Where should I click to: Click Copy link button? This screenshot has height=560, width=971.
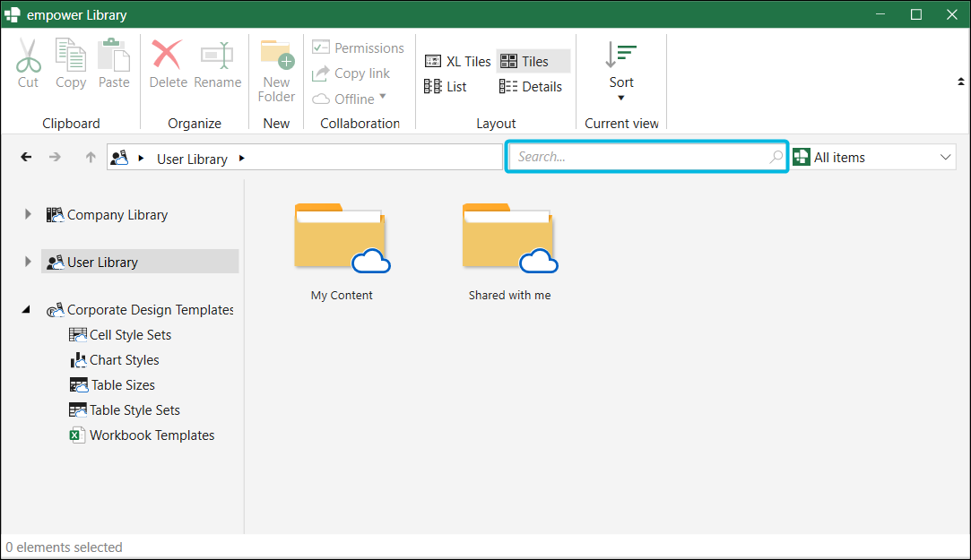coord(351,73)
